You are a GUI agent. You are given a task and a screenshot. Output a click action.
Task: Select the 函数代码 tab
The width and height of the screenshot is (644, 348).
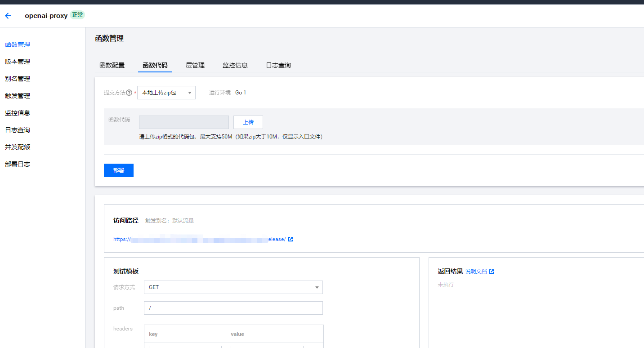point(155,65)
